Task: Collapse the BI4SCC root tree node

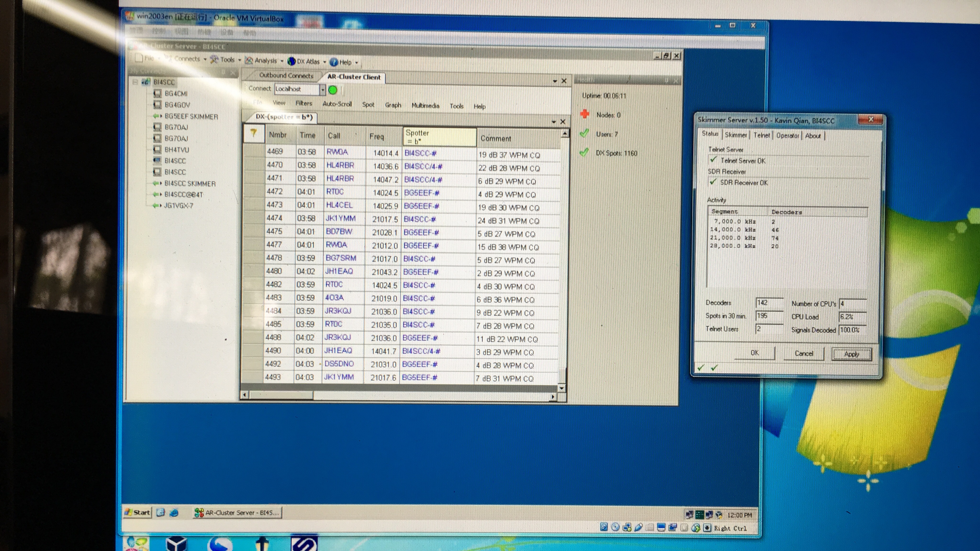Action: [135, 82]
